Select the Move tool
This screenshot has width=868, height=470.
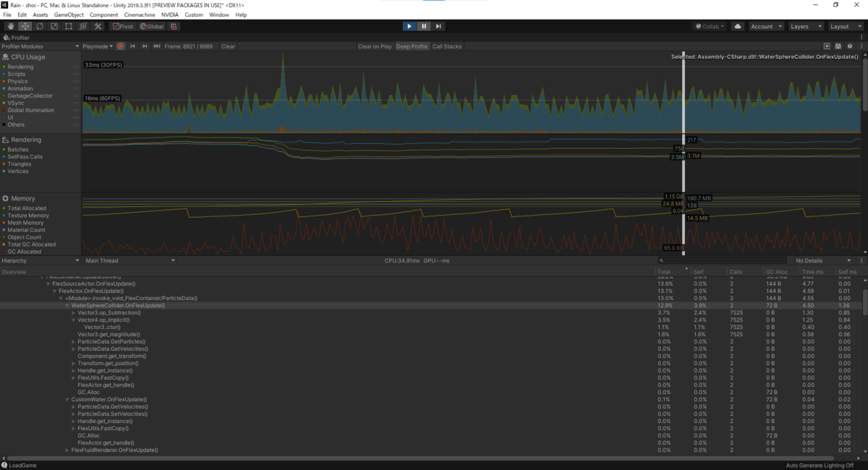[x=25, y=26]
